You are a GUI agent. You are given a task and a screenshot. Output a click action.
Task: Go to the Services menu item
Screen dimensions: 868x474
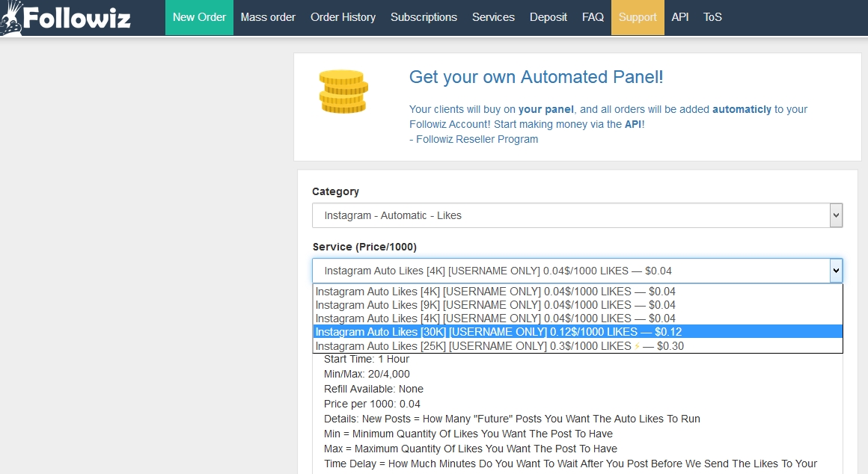(493, 17)
